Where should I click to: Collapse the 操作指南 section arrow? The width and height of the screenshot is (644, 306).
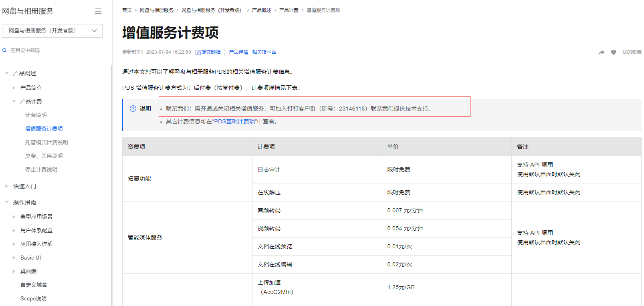(7, 202)
